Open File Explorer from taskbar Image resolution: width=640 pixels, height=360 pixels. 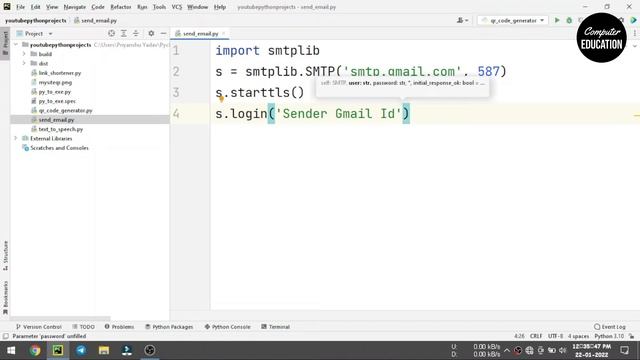click(x=104, y=350)
